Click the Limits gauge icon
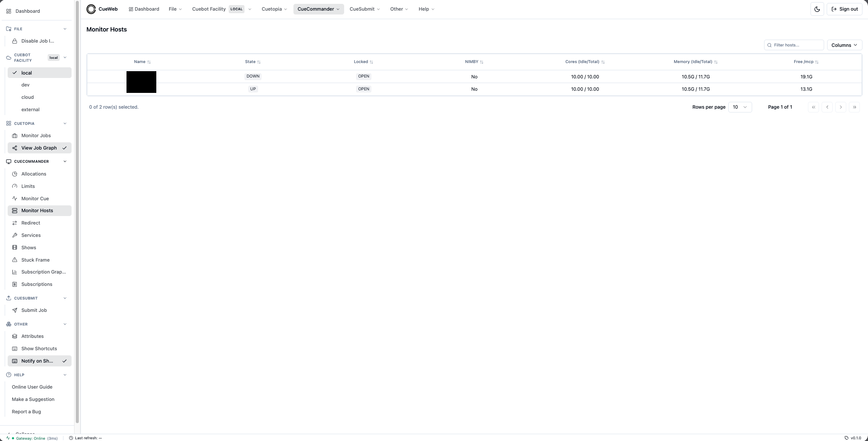This screenshot has width=868, height=441. tap(14, 186)
